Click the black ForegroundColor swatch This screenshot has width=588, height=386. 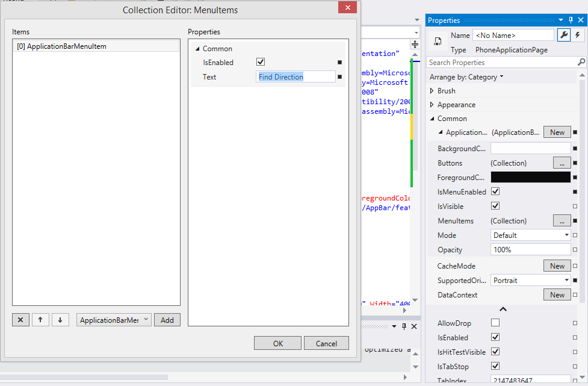(530, 178)
